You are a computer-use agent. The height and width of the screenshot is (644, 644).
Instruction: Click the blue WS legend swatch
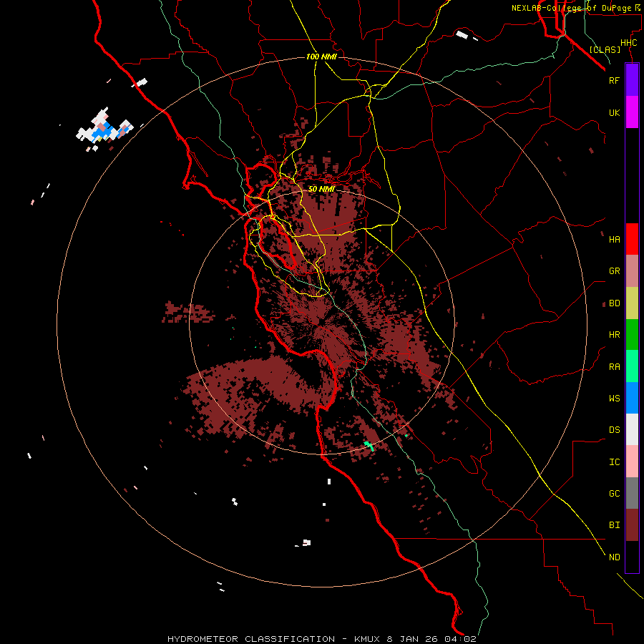pos(632,398)
